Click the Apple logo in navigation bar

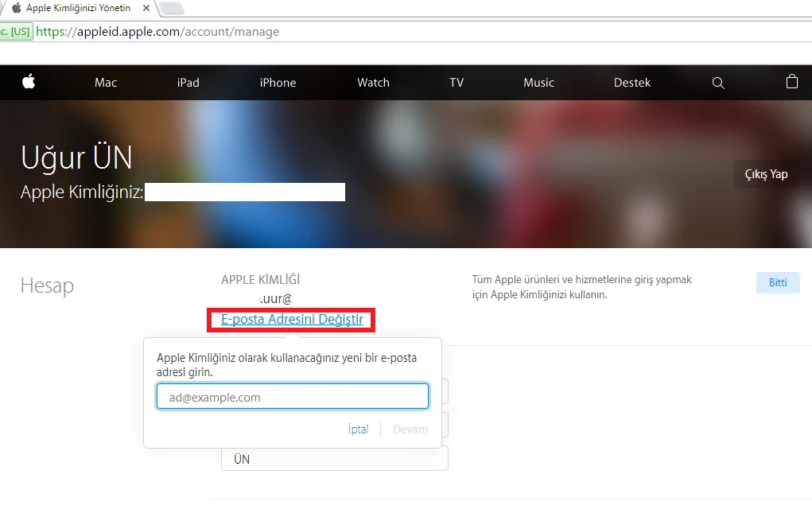point(29,82)
